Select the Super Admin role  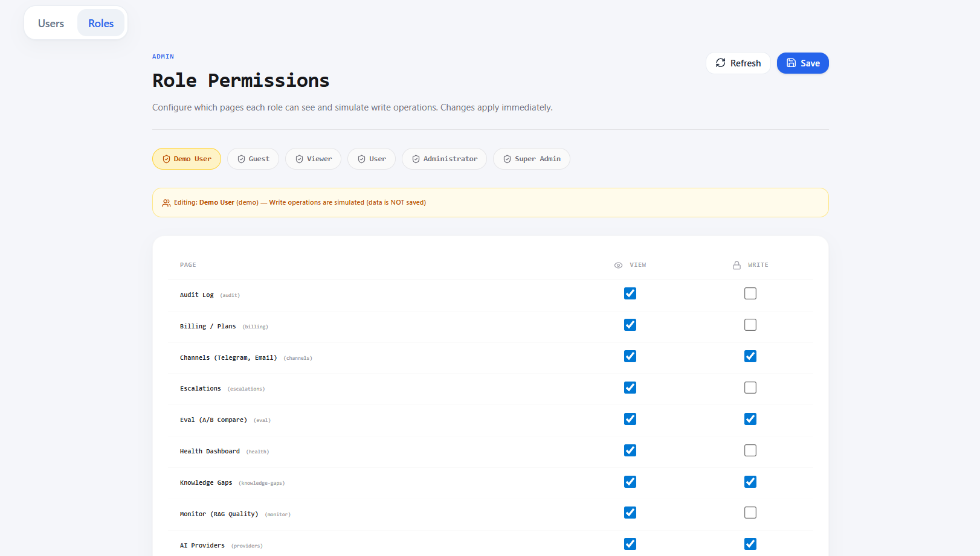[x=532, y=159]
